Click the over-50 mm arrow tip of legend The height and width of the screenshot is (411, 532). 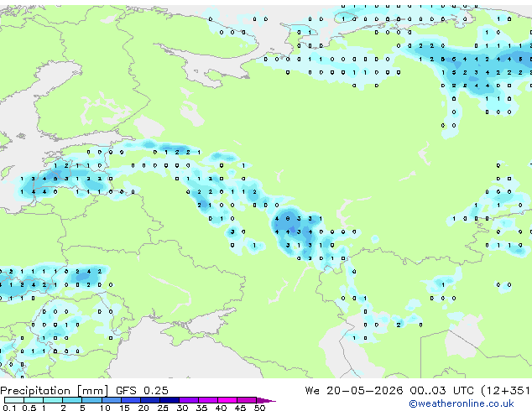pos(266,401)
